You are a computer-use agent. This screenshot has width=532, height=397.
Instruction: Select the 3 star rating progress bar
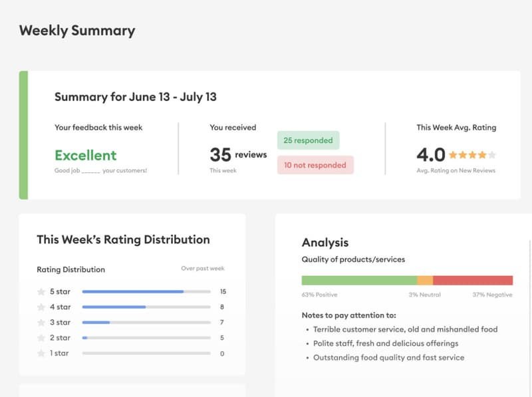146,322
